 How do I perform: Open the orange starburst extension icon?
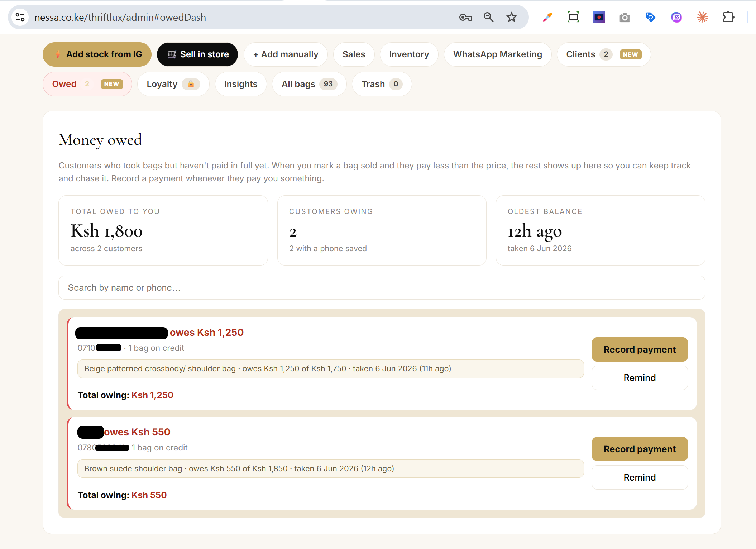click(702, 17)
